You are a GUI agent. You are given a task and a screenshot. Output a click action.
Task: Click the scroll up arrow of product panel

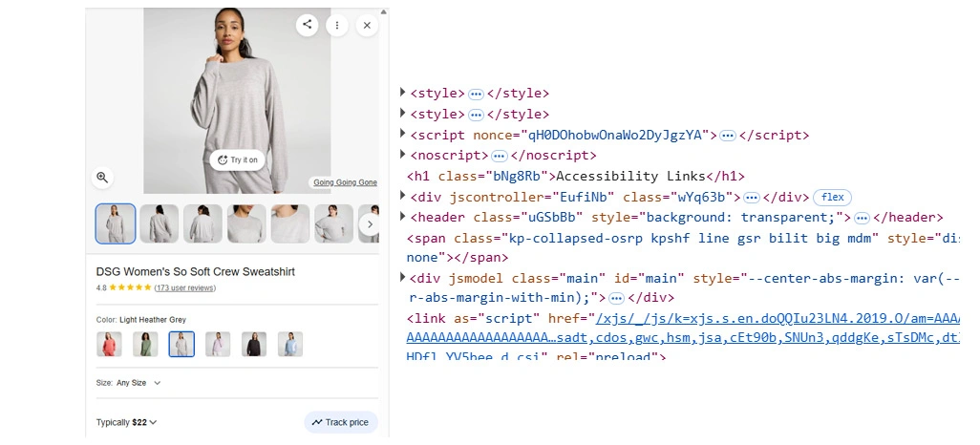[384, 11]
